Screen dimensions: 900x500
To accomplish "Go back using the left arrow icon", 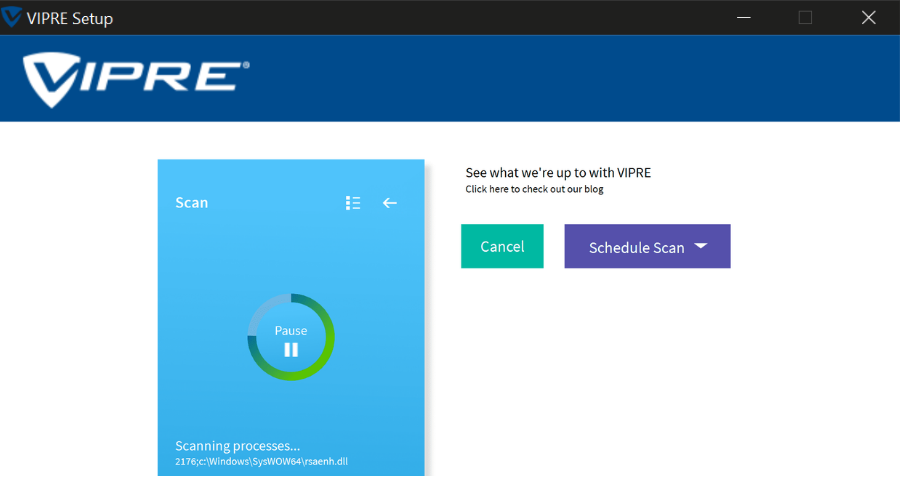I will pyautogui.click(x=390, y=203).
